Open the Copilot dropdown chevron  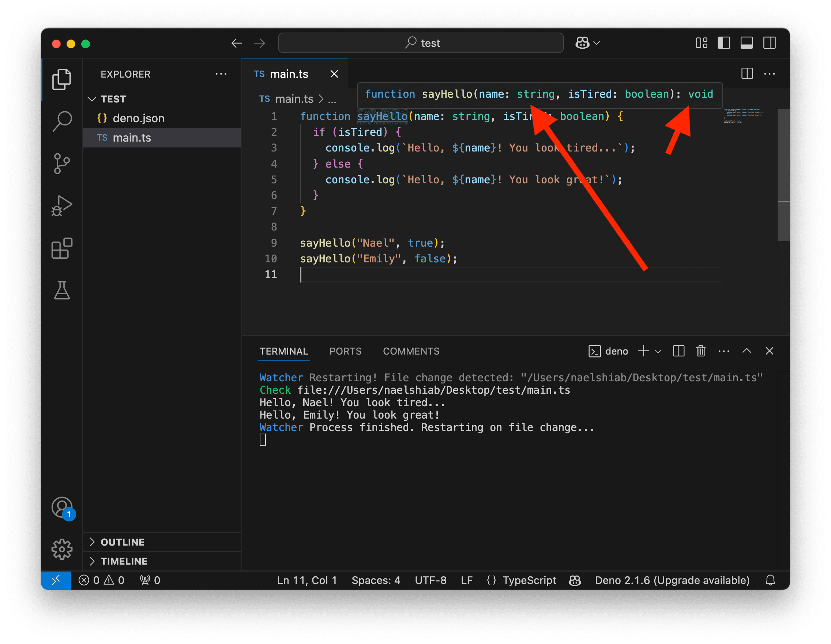pyautogui.click(x=597, y=43)
